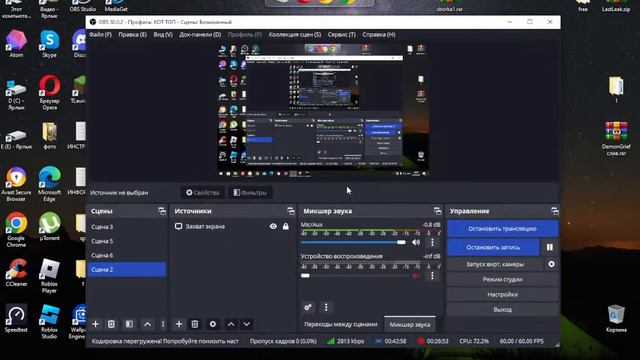Unmute the playback device red speaker icon
Viewport: 640px width, 360px height.
click(416, 276)
